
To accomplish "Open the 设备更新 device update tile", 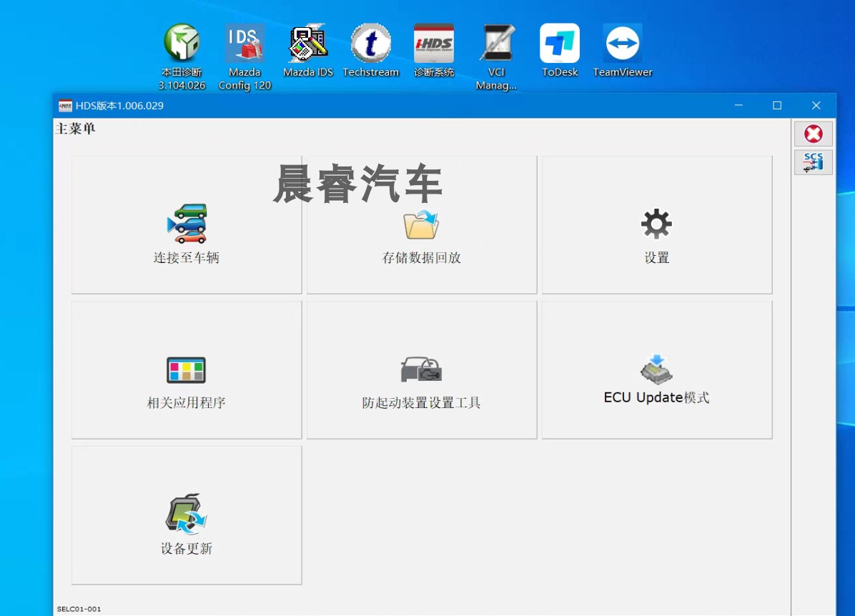I will (187, 515).
